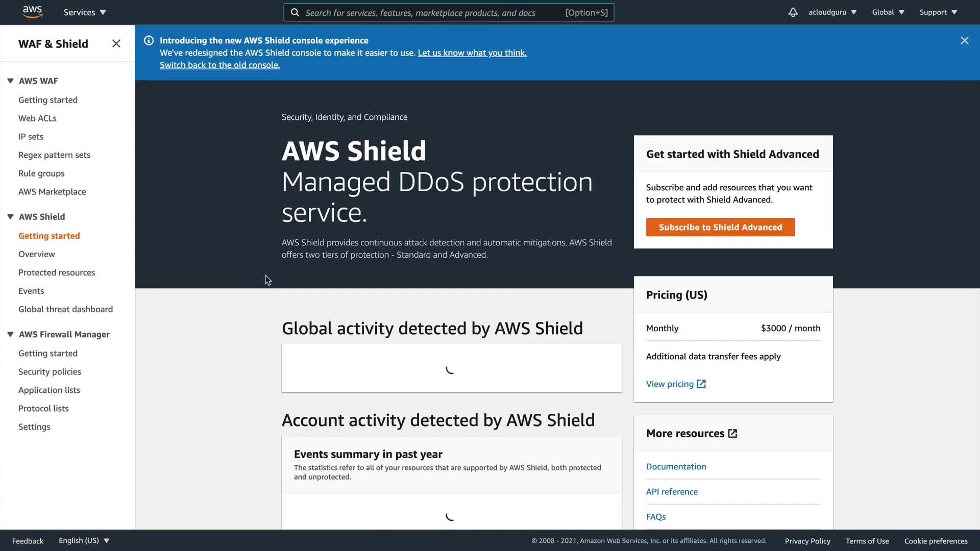Image resolution: width=980 pixels, height=551 pixels.
Task: Go to Global threat dashboard
Action: pos(65,309)
